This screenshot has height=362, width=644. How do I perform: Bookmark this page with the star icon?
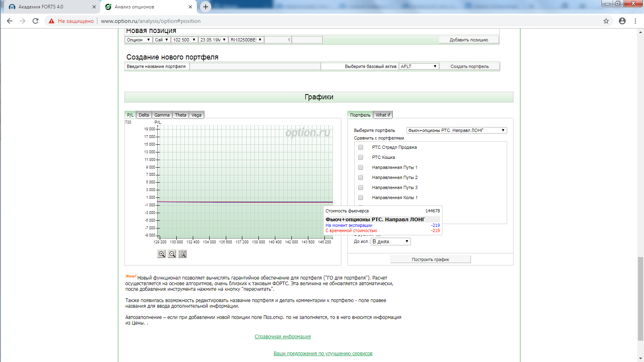[x=606, y=21]
